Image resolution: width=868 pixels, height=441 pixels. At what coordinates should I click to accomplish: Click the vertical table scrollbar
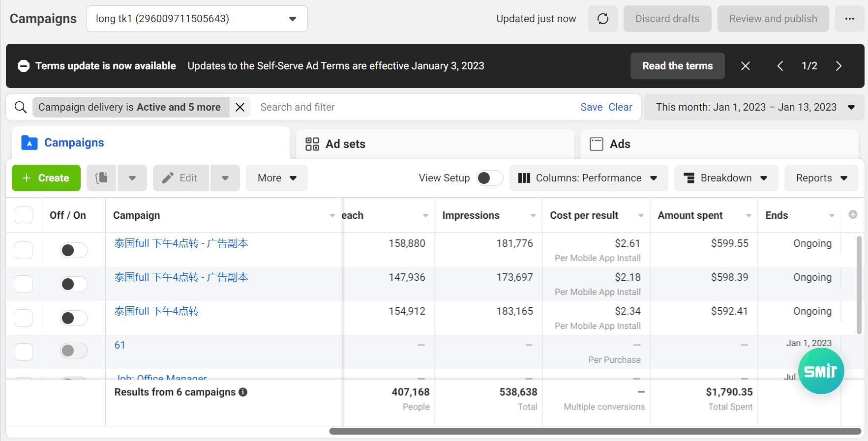859,285
